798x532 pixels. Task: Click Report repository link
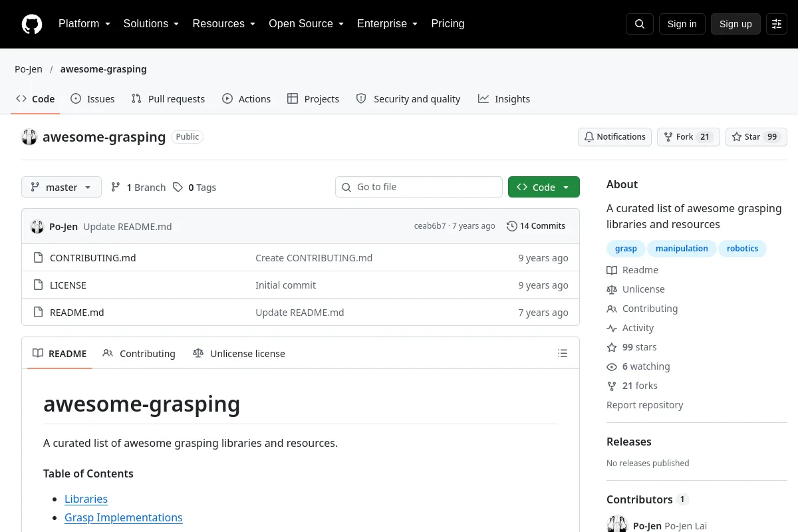coord(645,405)
